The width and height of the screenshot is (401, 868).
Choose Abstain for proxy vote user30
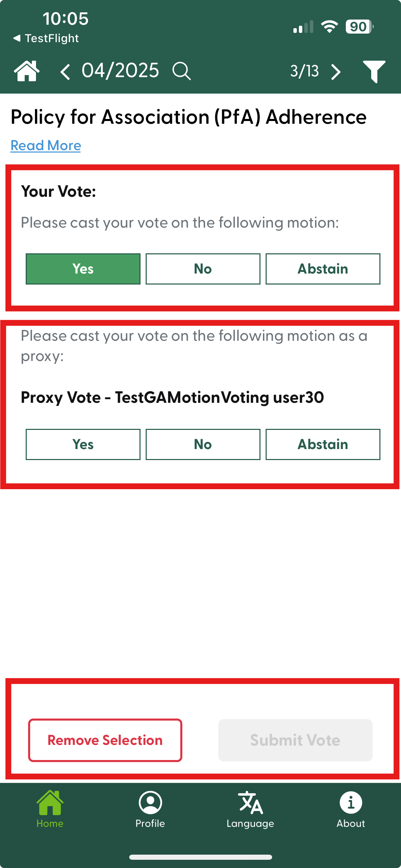coord(323,444)
